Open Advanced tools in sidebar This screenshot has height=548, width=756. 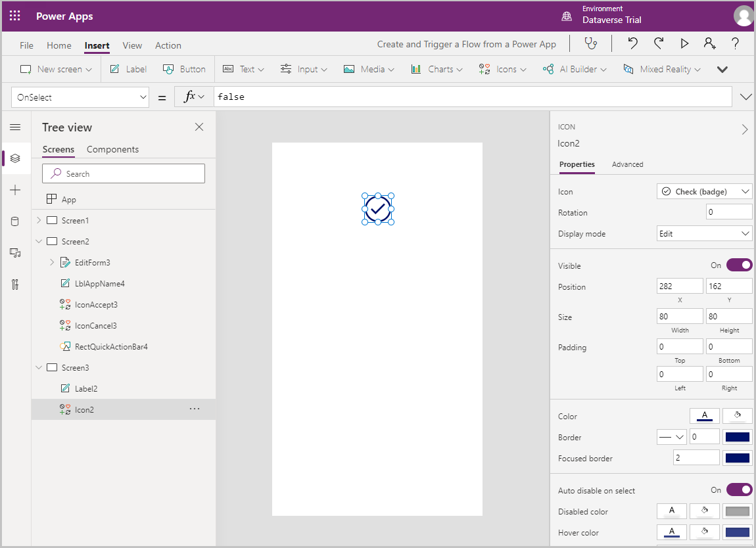pos(15,285)
